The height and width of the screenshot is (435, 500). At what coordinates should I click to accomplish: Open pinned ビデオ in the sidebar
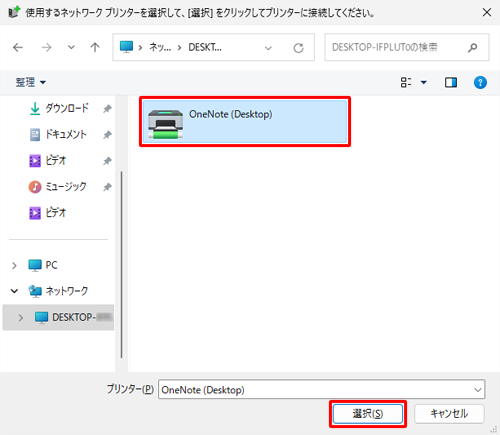click(x=48, y=161)
